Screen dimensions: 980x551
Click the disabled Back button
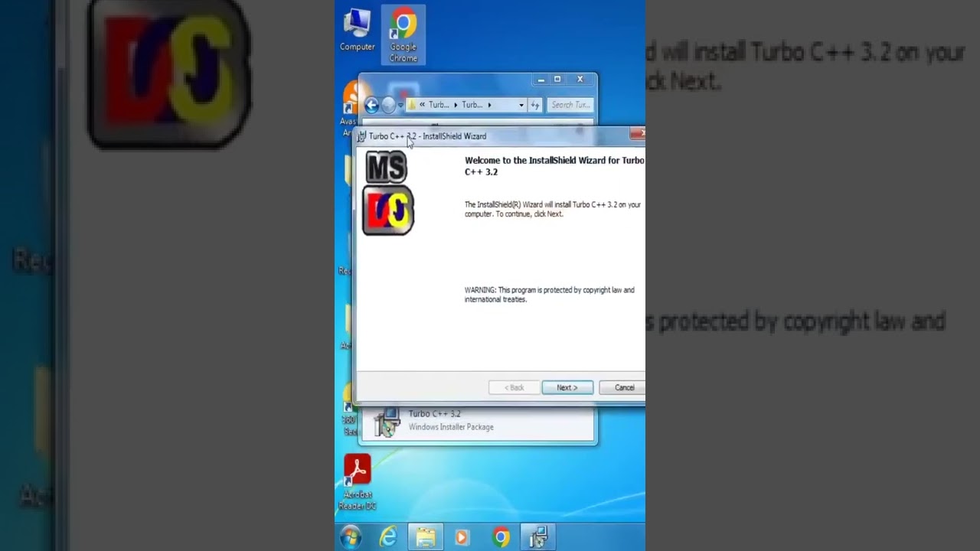tap(514, 388)
